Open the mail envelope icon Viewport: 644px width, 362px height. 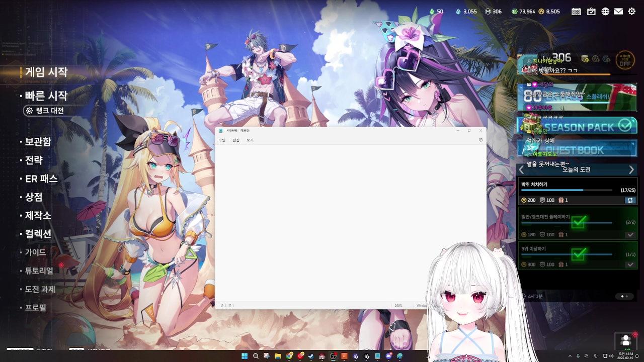tap(618, 11)
